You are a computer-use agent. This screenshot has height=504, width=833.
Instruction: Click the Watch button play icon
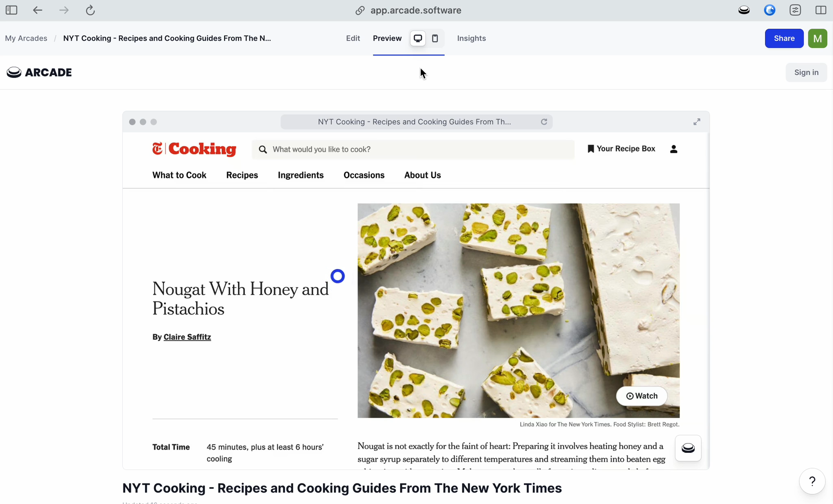pos(630,396)
